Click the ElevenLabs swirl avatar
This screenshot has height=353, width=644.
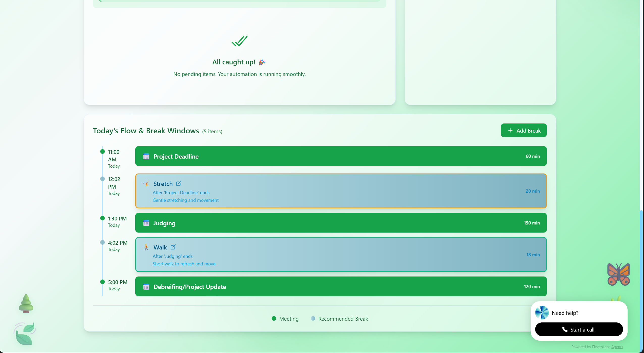[542, 313]
